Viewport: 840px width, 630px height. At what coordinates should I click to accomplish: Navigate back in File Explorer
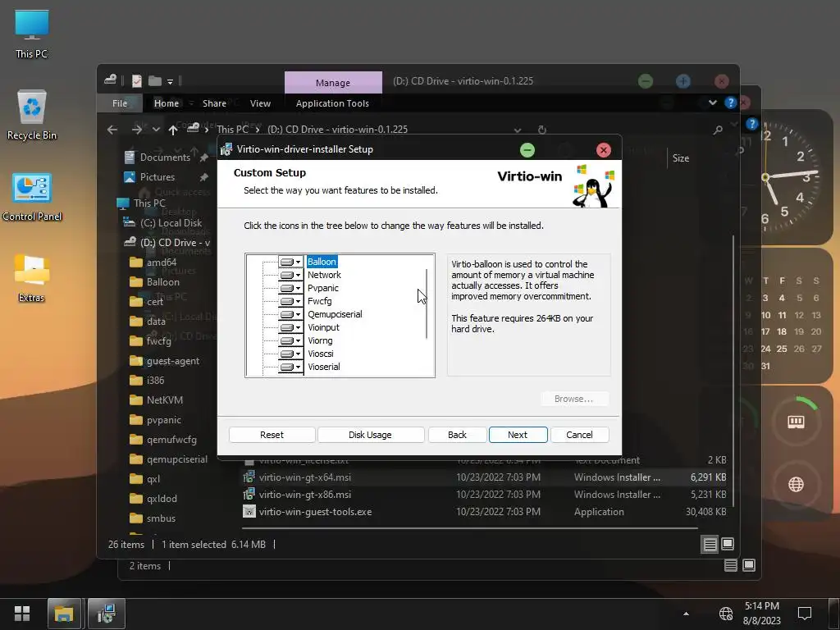pos(112,130)
